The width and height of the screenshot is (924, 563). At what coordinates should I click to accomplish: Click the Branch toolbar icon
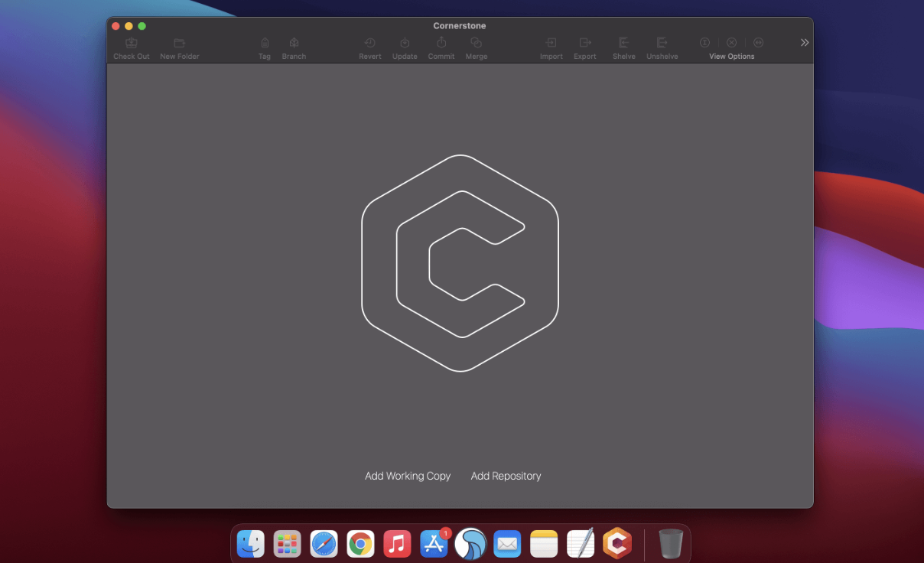294,44
